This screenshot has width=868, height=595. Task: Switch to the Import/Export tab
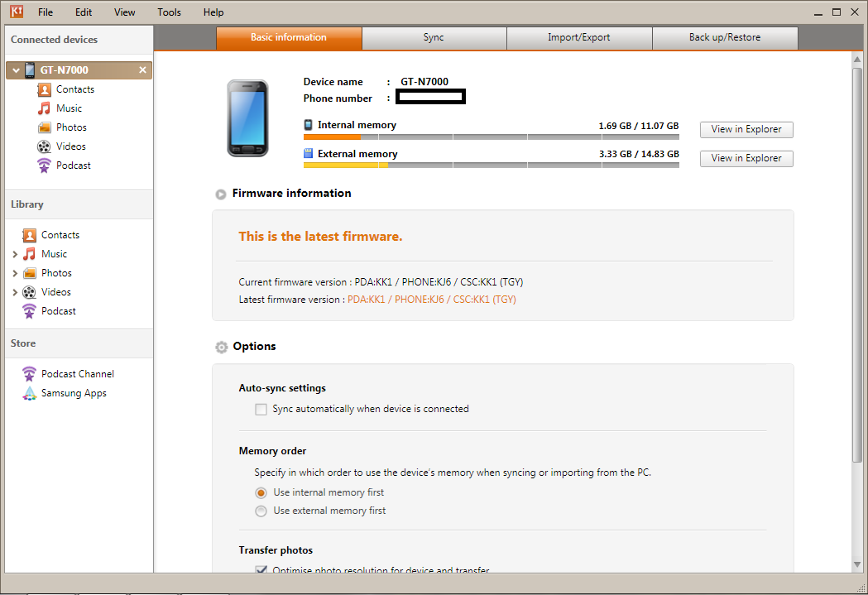tap(579, 37)
